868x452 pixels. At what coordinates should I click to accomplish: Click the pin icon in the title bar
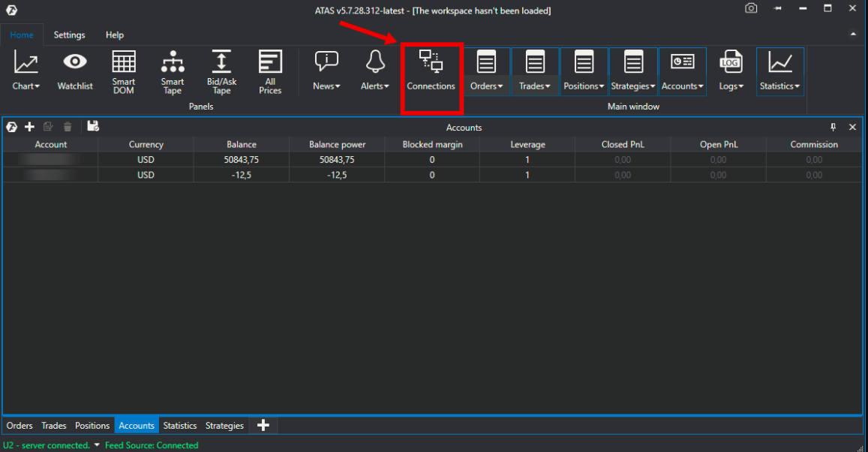[x=777, y=8]
